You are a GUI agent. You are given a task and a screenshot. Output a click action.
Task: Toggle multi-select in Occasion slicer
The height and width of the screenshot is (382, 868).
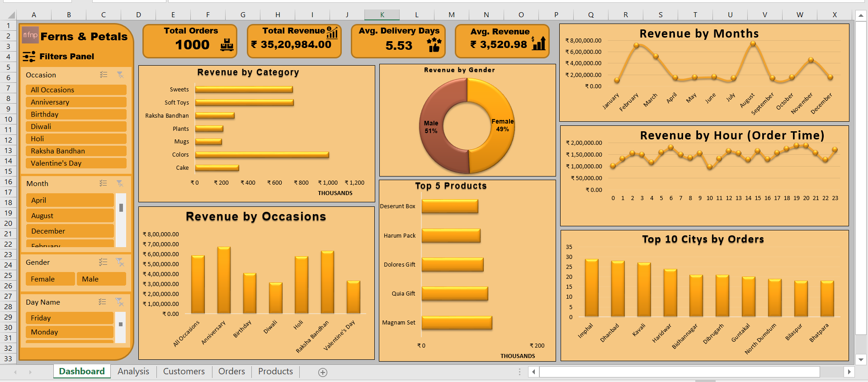pyautogui.click(x=104, y=75)
